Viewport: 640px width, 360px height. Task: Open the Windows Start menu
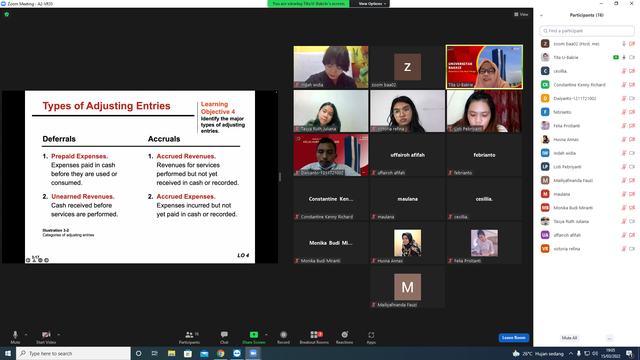pyautogui.click(x=8, y=353)
